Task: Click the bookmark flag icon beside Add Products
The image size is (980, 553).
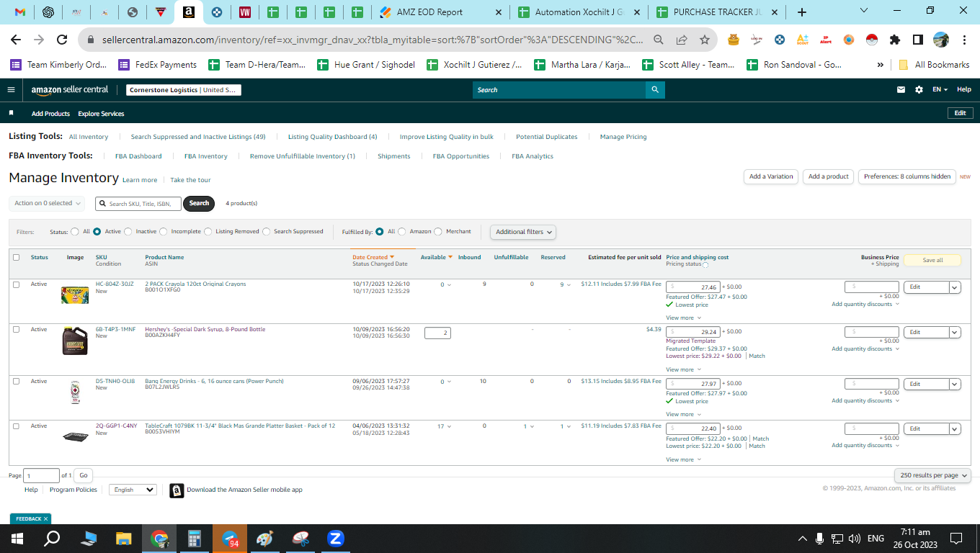Action: (x=11, y=113)
